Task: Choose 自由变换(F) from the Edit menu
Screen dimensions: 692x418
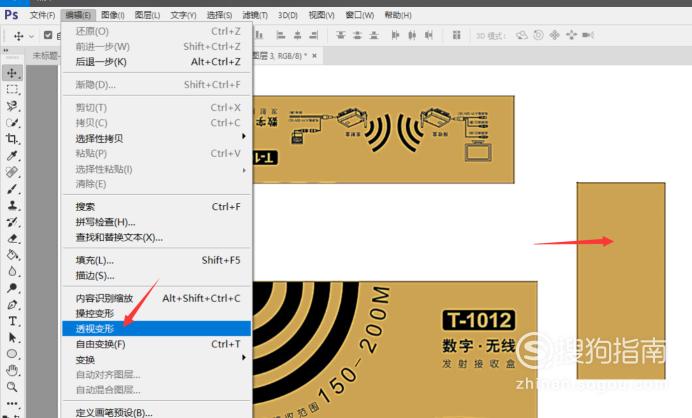Action: point(157,344)
